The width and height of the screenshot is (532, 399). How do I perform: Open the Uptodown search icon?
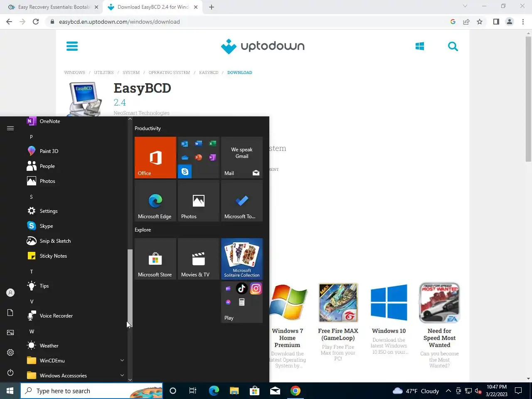point(453,46)
